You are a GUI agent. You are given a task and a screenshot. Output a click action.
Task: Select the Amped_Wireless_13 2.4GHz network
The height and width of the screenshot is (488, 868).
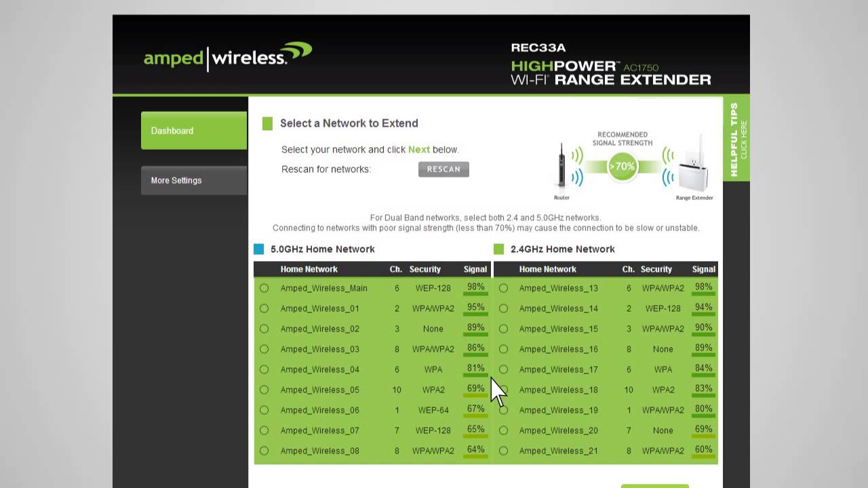point(504,288)
